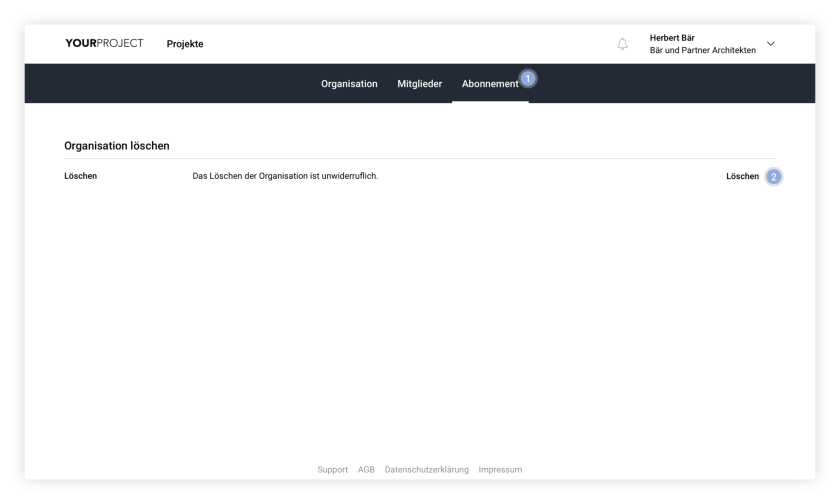Switch to the Mitglieder tab

tap(419, 83)
